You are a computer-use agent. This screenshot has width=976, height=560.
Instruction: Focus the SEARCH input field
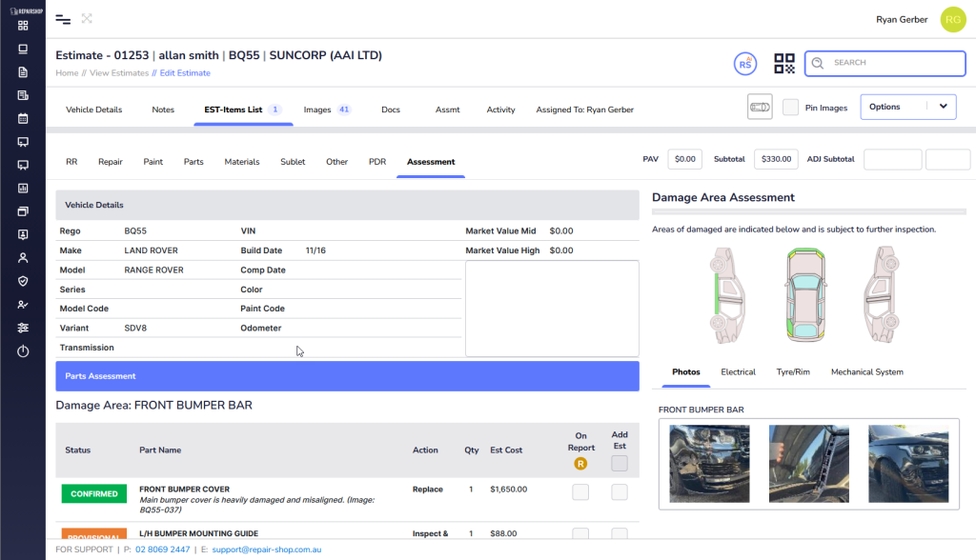(x=885, y=63)
